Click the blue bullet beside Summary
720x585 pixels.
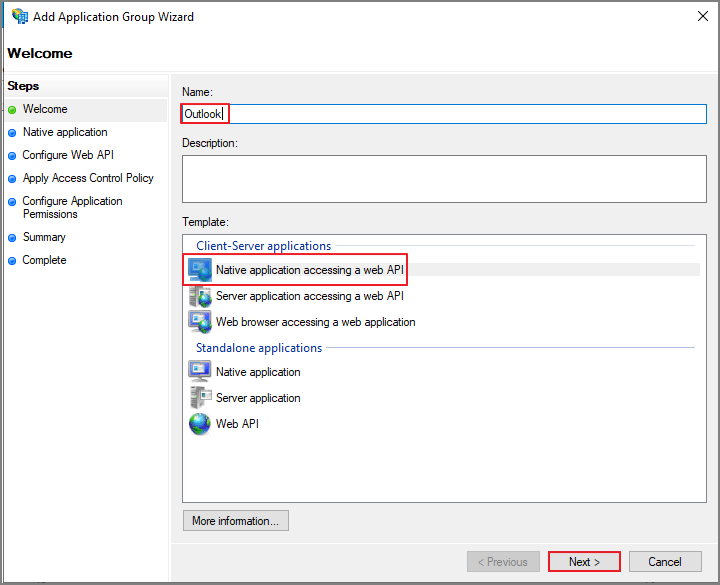tap(12, 238)
